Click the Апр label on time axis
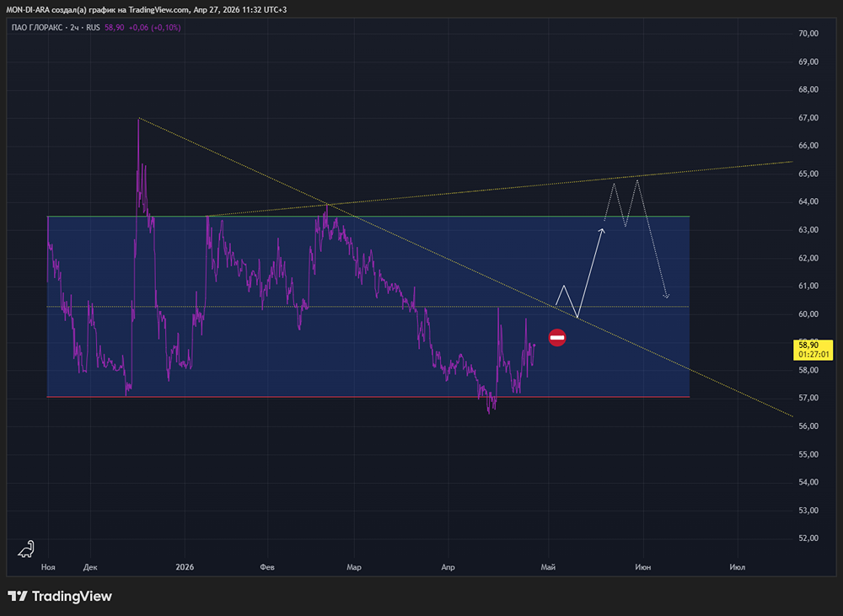Screen dimensions: 843x616 (448, 567)
